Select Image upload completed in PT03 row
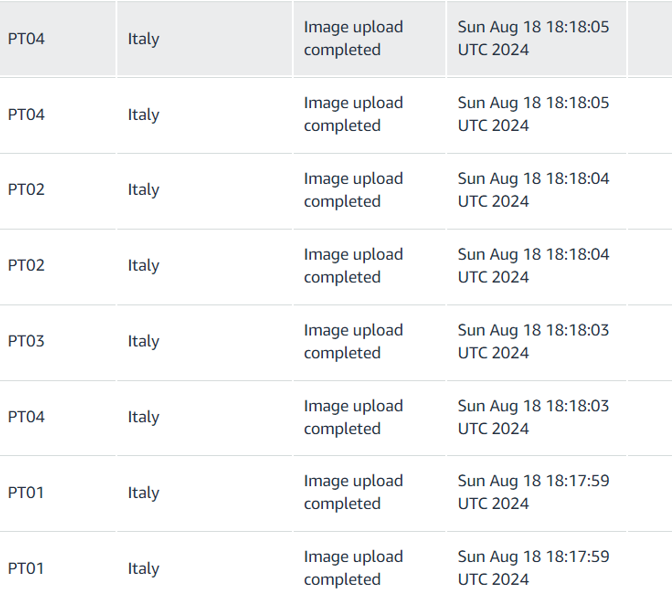This screenshot has height=603, width=672. (354, 342)
